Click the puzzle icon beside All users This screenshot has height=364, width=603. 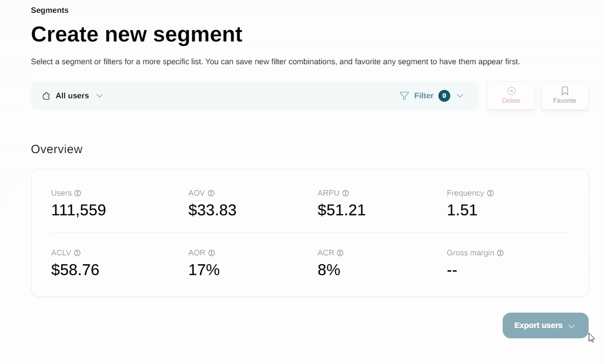point(46,96)
